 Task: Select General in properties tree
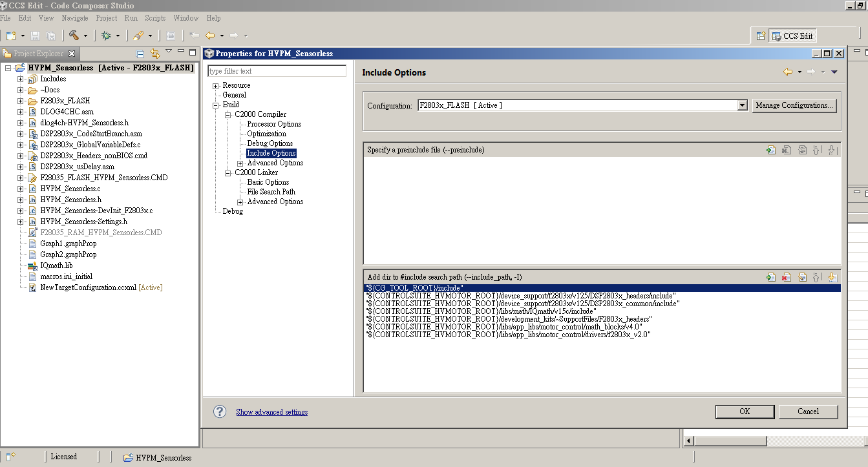(x=234, y=95)
